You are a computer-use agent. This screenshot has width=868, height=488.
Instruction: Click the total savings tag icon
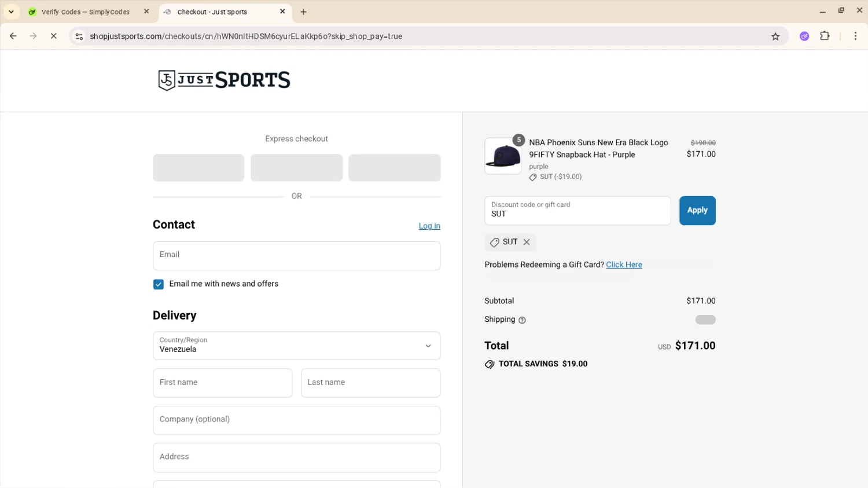(x=490, y=364)
